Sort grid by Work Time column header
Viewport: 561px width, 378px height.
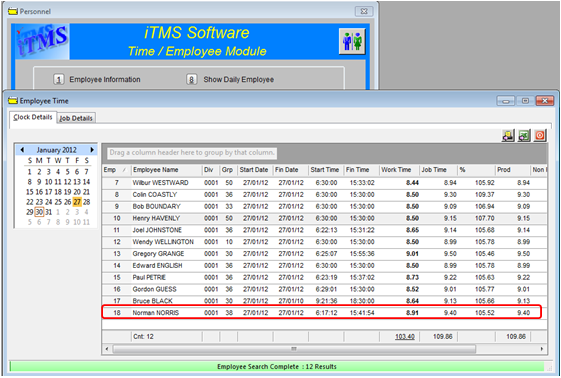399,170
